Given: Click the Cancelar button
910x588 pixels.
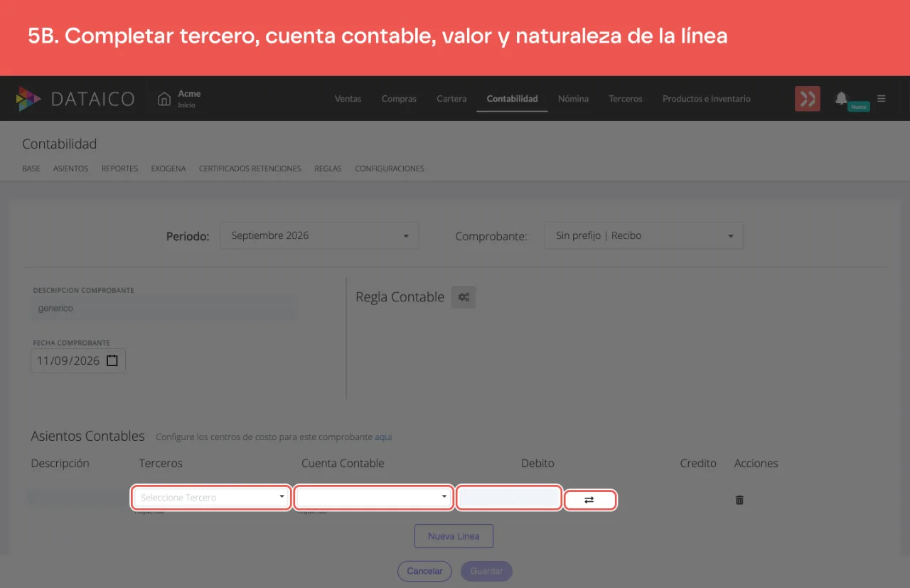Looking at the screenshot, I should click(x=424, y=571).
